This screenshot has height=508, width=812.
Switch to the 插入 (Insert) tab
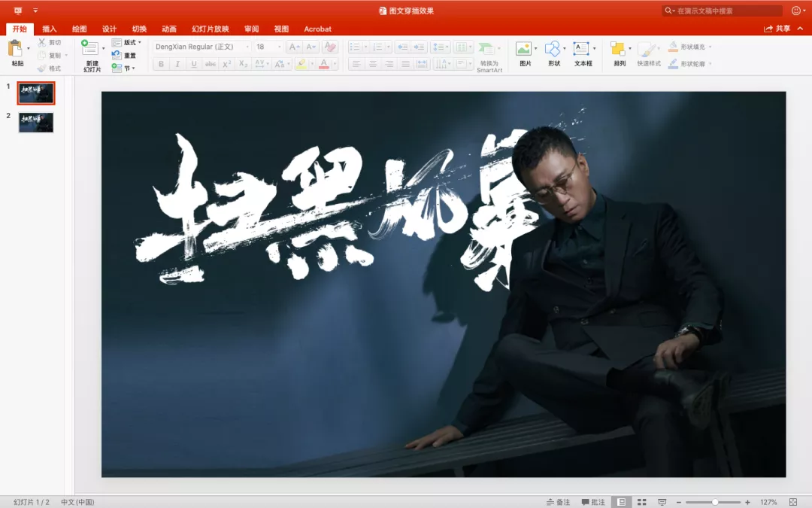[x=50, y=29]
